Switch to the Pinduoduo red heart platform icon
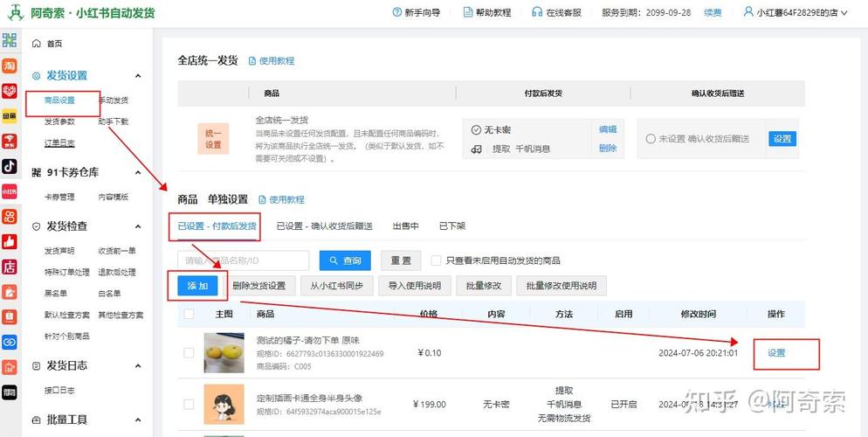868x437 pixels. tap(10, 91)
